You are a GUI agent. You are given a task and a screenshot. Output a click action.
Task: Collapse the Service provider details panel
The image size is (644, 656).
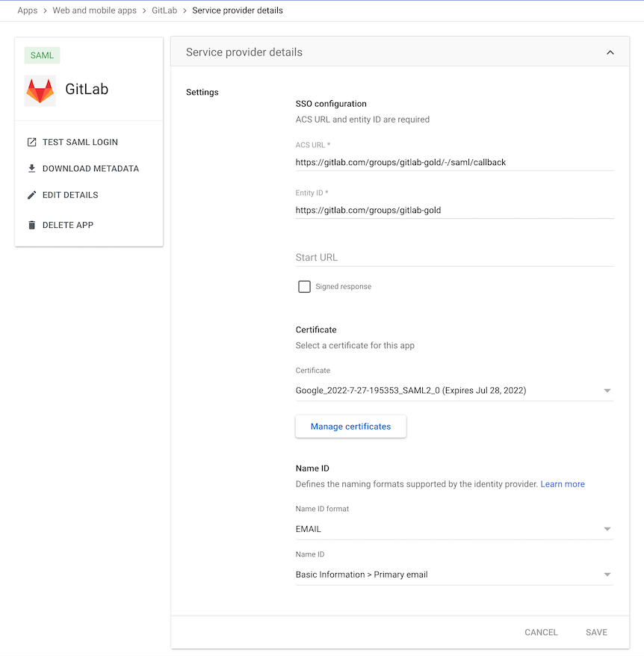[610, 52]
